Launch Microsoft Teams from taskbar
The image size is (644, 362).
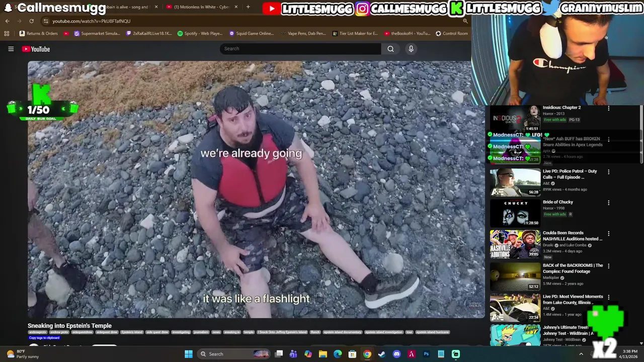(x=293, y=354)
